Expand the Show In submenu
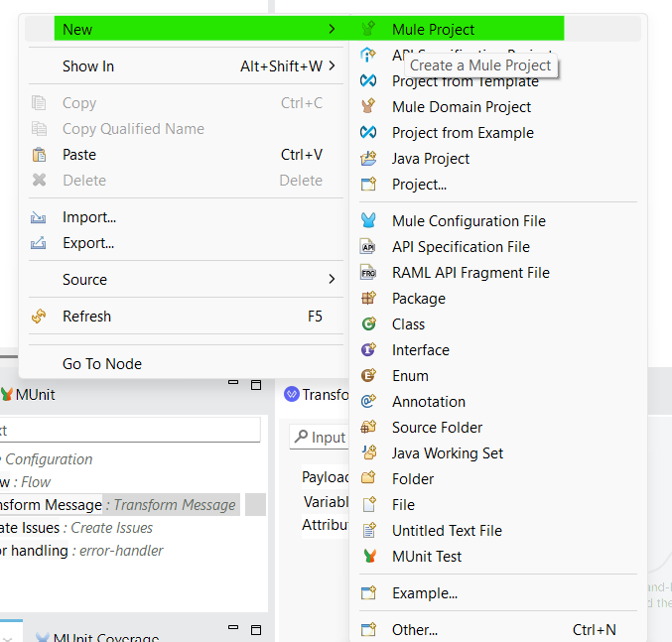Screen dimensions: 672x642 point(332,66)
